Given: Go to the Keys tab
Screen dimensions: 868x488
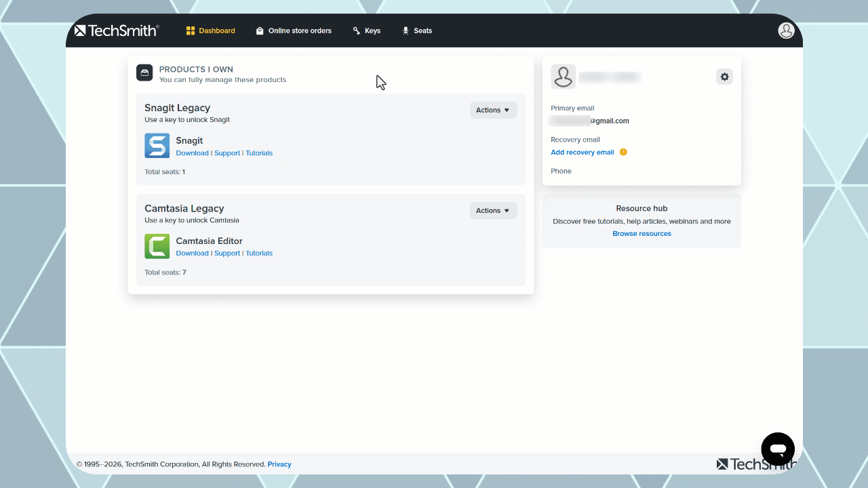Looking at the screenshot, I should pos(367,30).
